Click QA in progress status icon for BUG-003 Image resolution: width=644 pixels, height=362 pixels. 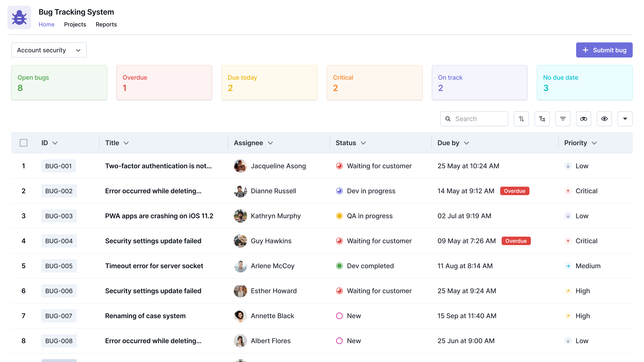point(339,216)
